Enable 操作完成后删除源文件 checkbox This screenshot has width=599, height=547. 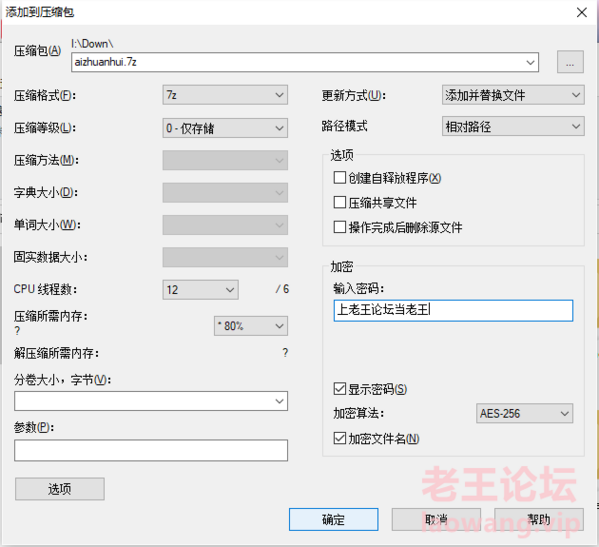coord(340,227)
